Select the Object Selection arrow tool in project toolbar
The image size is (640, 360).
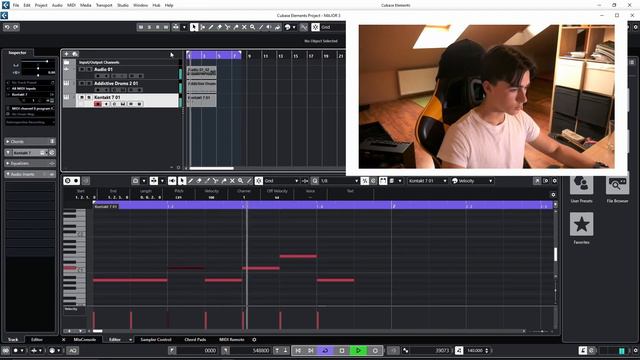(194, 27)
